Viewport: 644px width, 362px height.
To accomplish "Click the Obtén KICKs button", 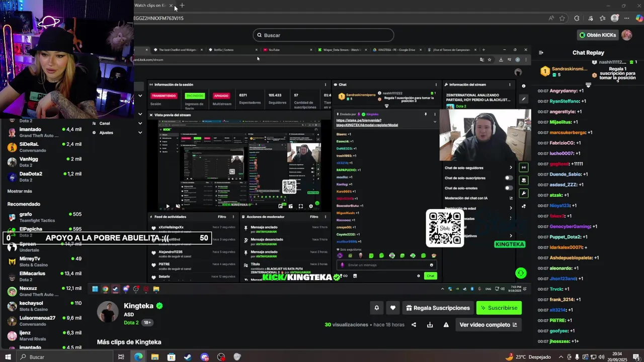I will click(597, 35).
